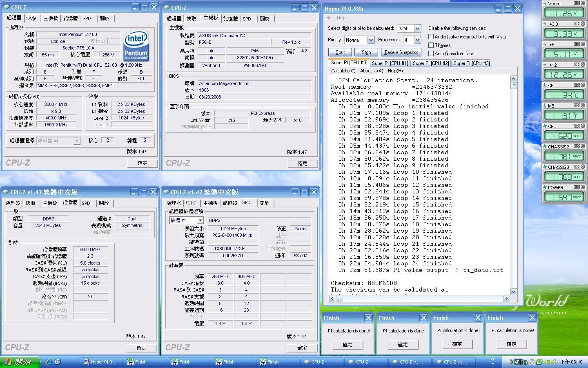Click Hyper PI log horizontal scrollbar
This screenshot has width=588, height=368.
click(x=419, y=299)
